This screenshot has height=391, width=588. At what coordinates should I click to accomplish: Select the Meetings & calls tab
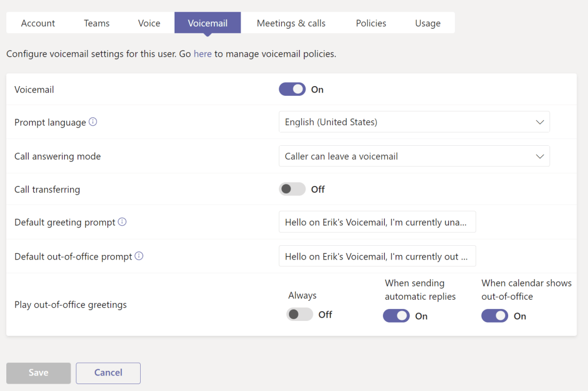click(x=291, y=24)
